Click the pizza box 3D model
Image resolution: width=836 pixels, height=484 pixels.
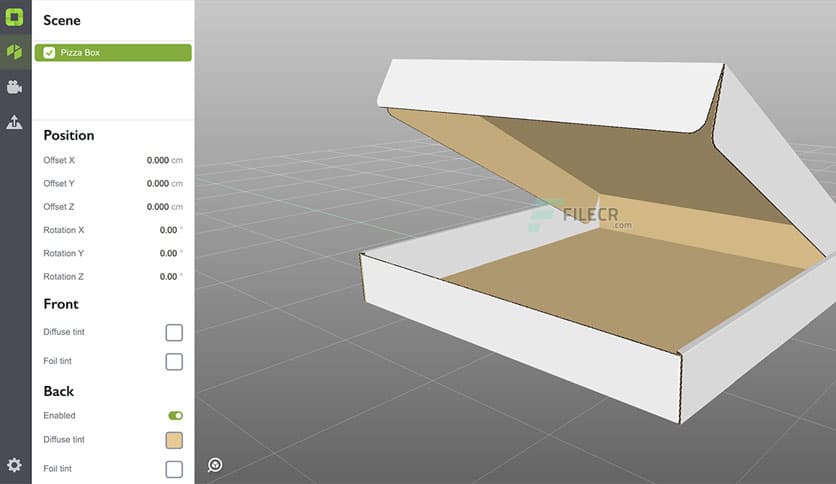point(597,240)
